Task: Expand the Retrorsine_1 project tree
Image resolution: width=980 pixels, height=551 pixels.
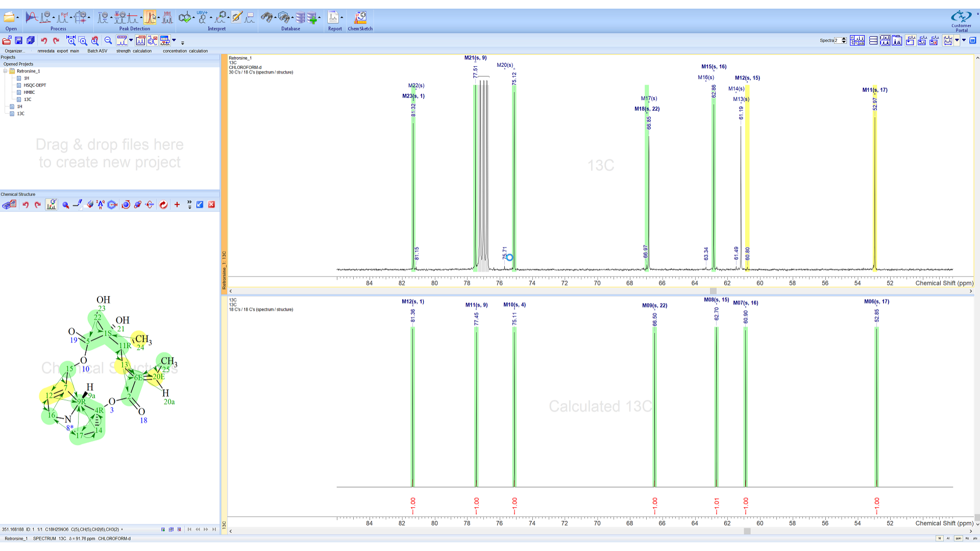Action: click(5, 71)
